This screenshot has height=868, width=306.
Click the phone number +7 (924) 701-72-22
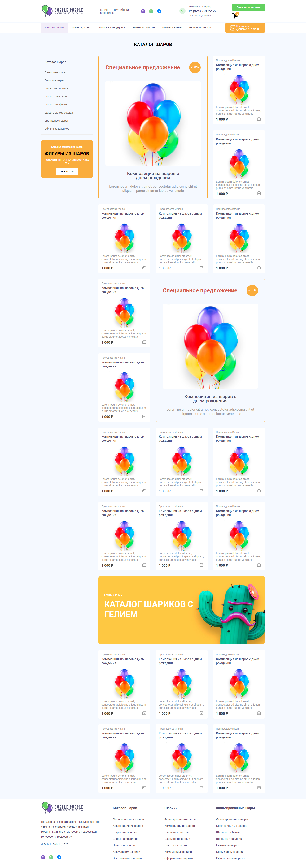point(202,11)
